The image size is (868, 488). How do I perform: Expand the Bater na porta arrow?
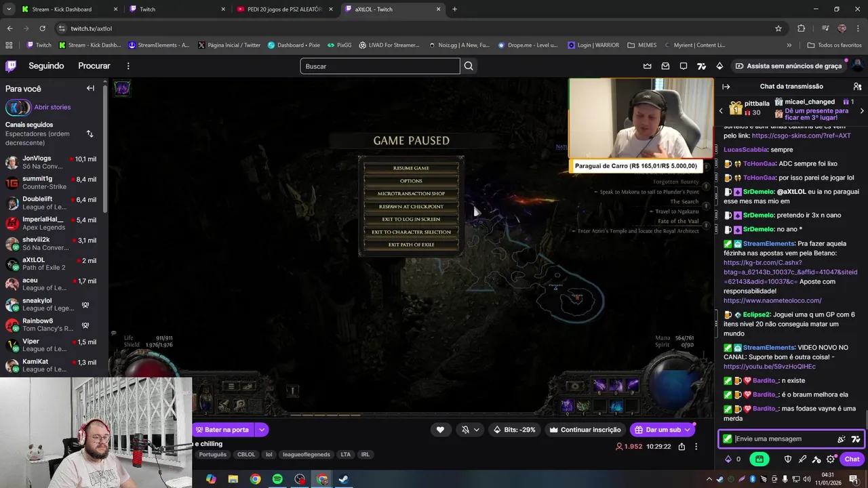coord(262,430)
